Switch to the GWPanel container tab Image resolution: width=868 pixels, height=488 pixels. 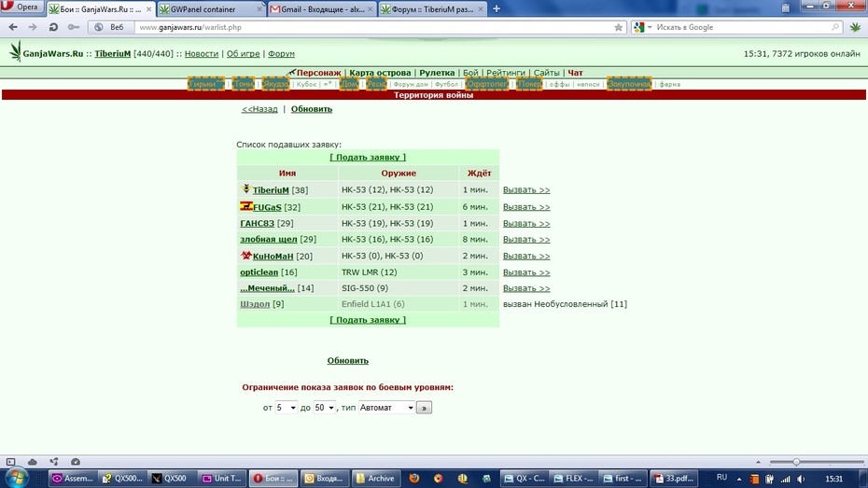point(210,9)
